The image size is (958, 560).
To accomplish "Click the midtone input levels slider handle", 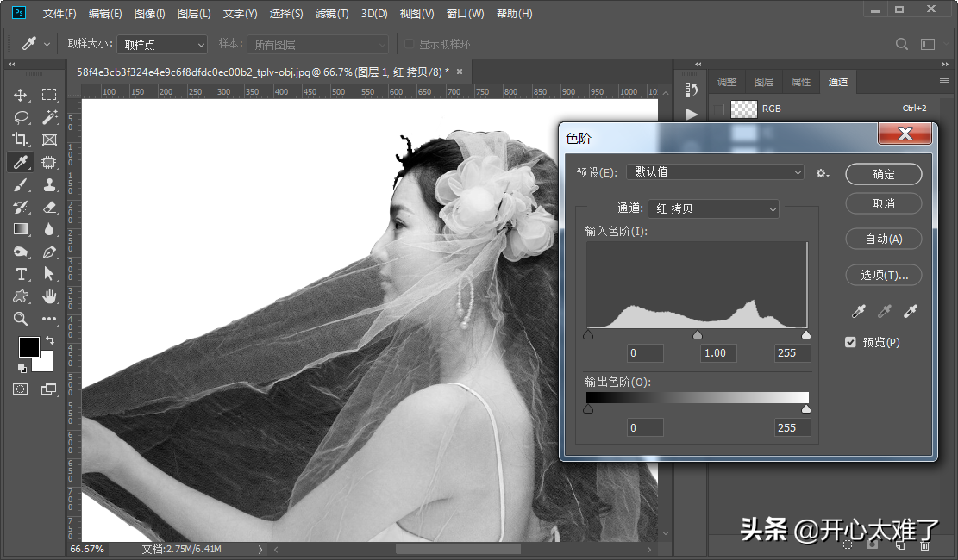I will click(x=698, y=335).
